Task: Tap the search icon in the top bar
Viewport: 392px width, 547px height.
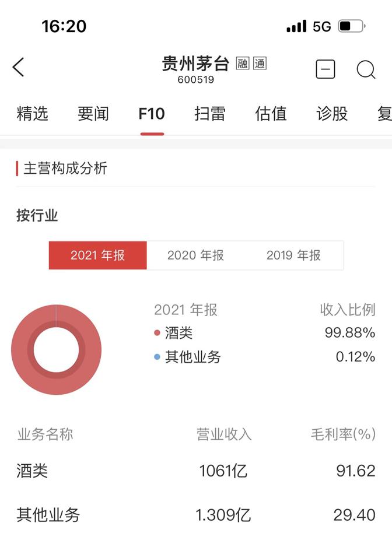Action: (x=366, y=69)
